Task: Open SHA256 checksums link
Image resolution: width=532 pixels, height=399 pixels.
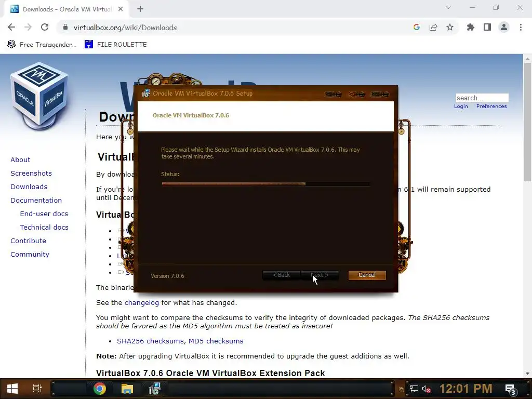Action: click(x=150, y=341)
